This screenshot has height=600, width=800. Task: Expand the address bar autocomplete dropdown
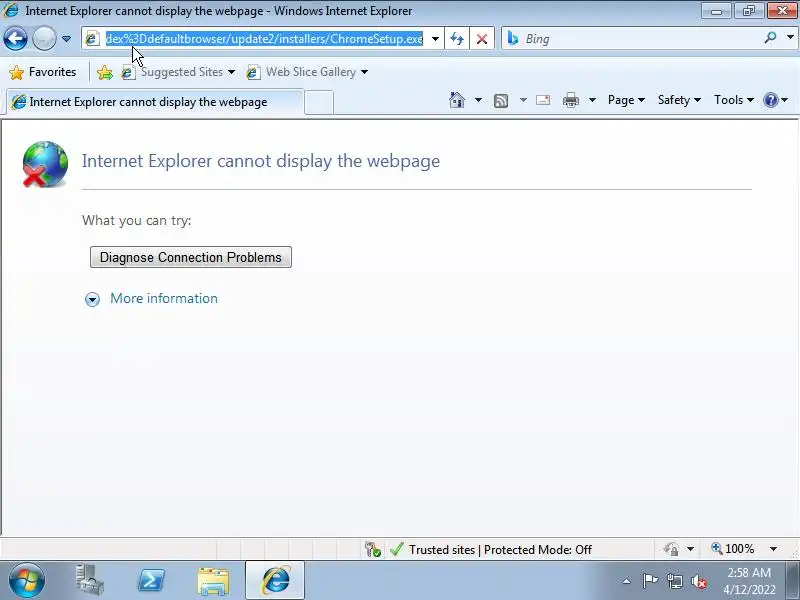coord(435,39)
